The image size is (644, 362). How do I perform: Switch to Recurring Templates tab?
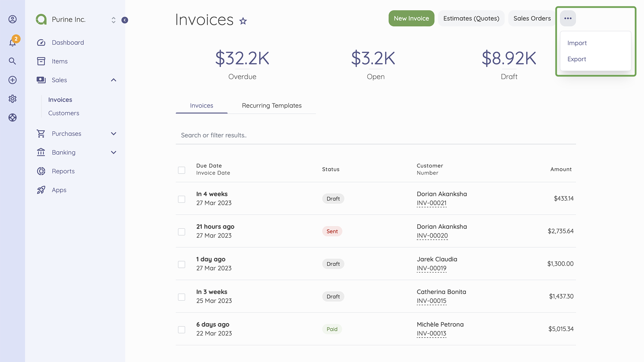[x=271, y=106]
